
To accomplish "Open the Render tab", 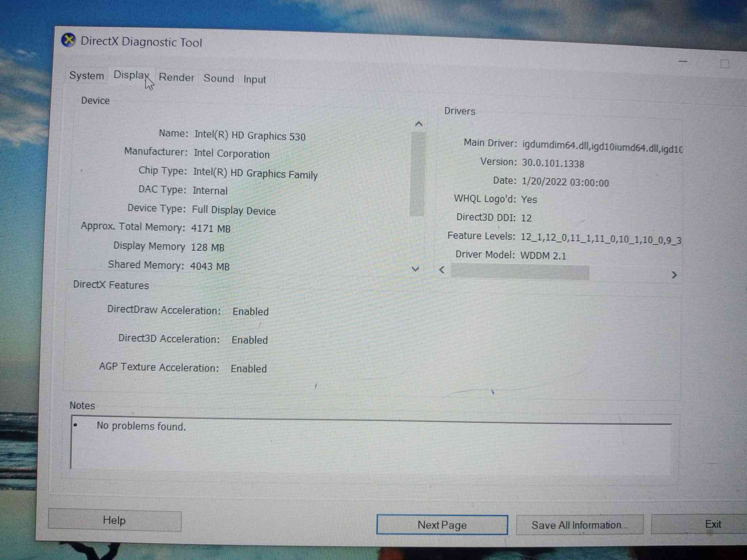I will (177, 77).
